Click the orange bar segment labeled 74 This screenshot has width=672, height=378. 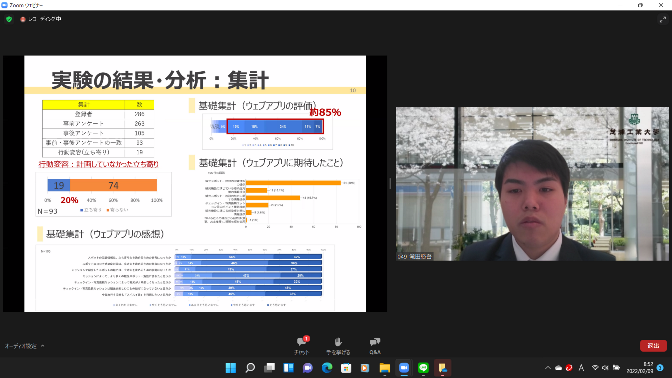114,185
